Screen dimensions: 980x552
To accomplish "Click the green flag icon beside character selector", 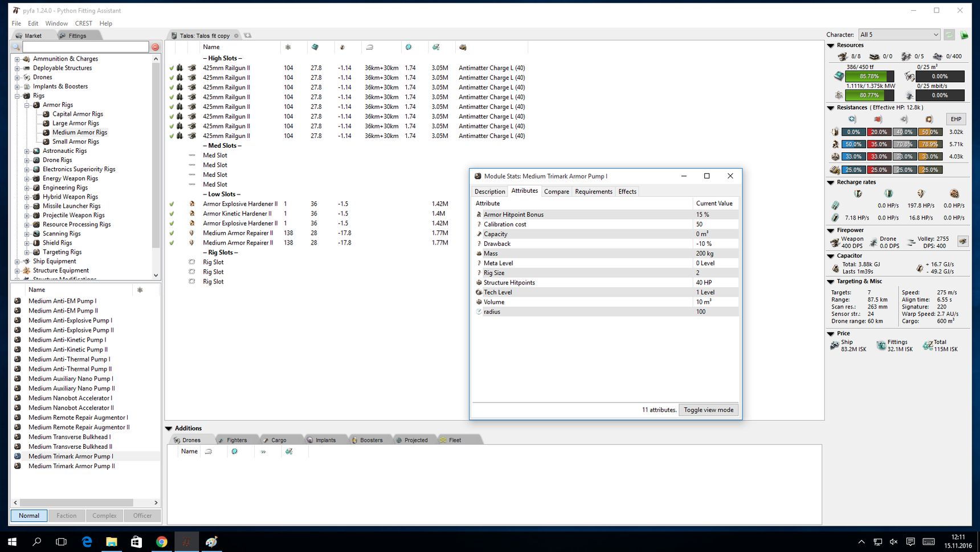I will (x=964, y=35).
